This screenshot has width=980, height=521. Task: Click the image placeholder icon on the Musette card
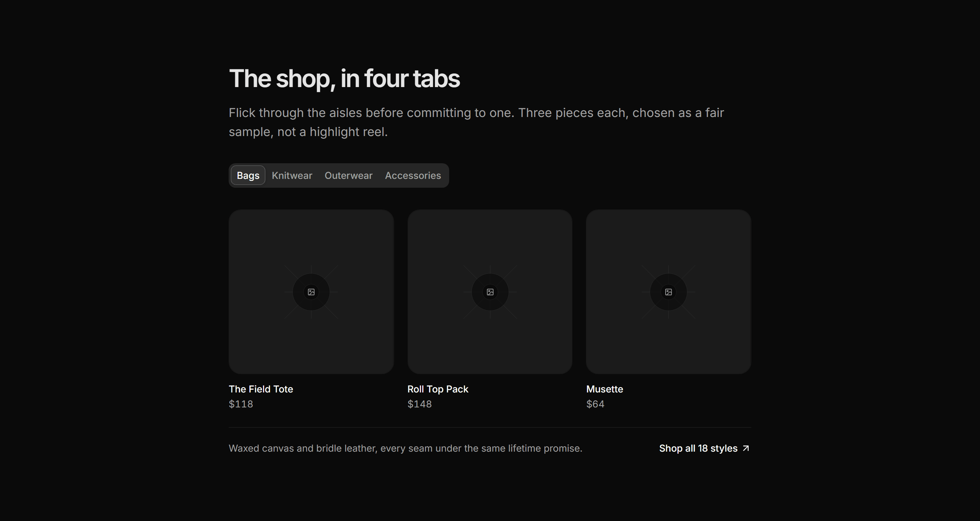point(668,292)
